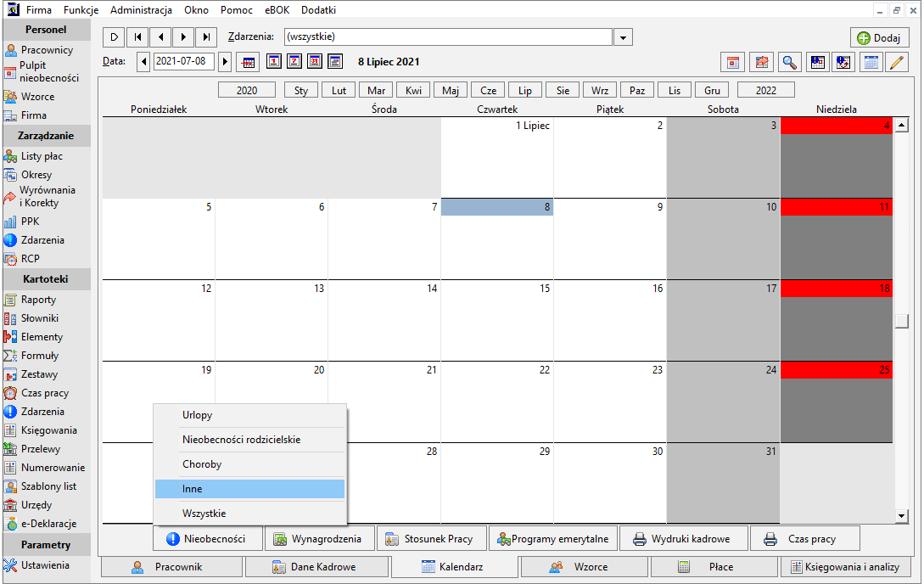Image resolution: width=924 pixels, height=584 pixels.
Task: Jump to month Sie button
Action: pos(563,90)
